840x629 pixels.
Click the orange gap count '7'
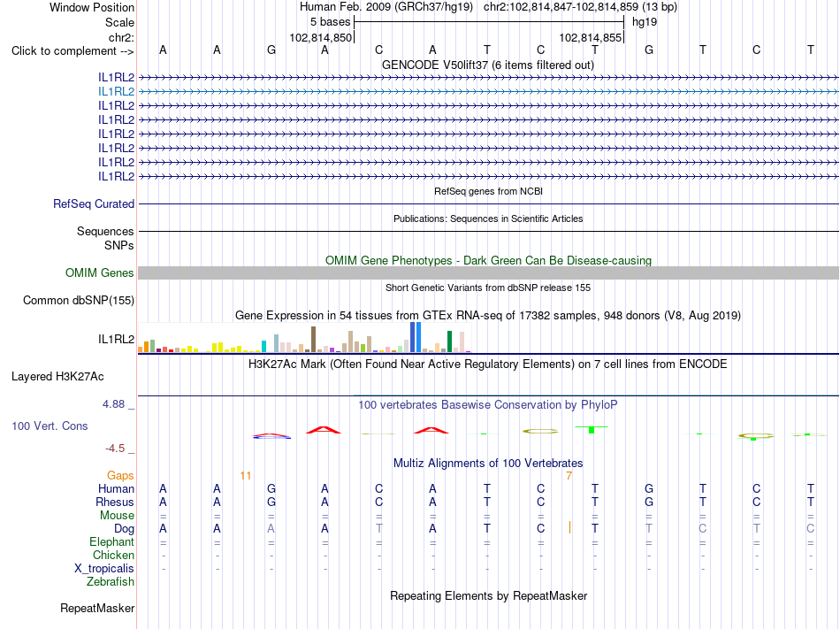[569, 476]
